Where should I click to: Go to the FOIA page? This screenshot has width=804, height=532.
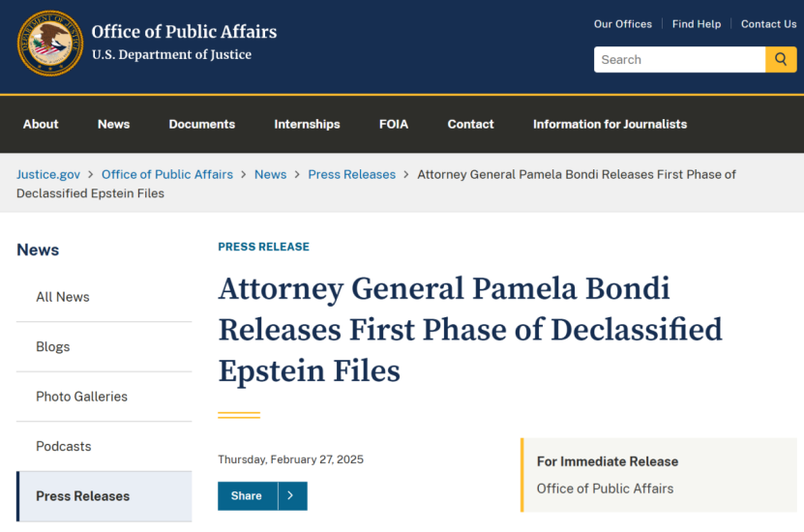394,124
